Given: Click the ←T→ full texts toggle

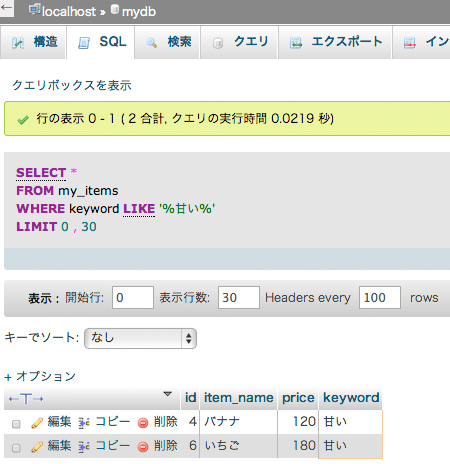Looking at the screenshot, I should (26, 399).
